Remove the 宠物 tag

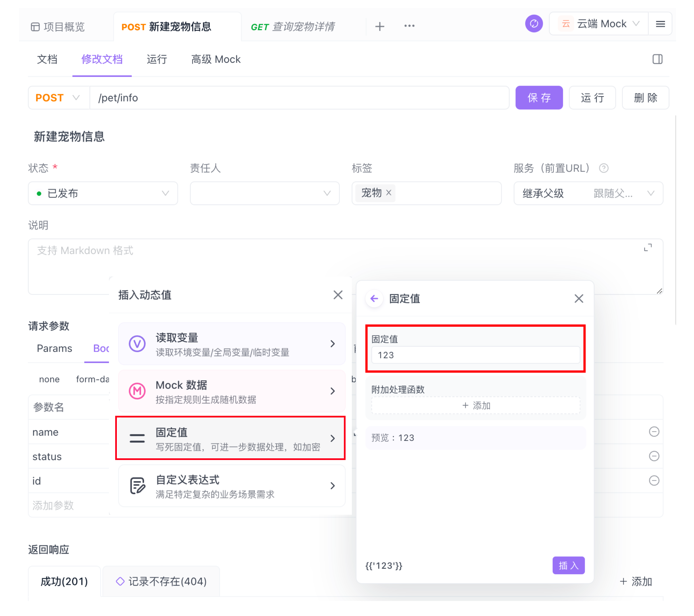click(x=389, y=193)
